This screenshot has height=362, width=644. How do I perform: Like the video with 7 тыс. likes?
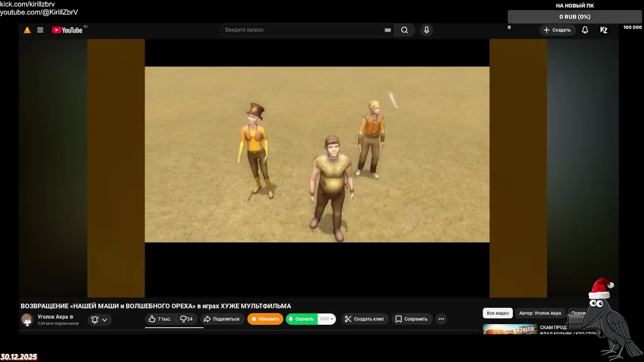tap(160, 319)
